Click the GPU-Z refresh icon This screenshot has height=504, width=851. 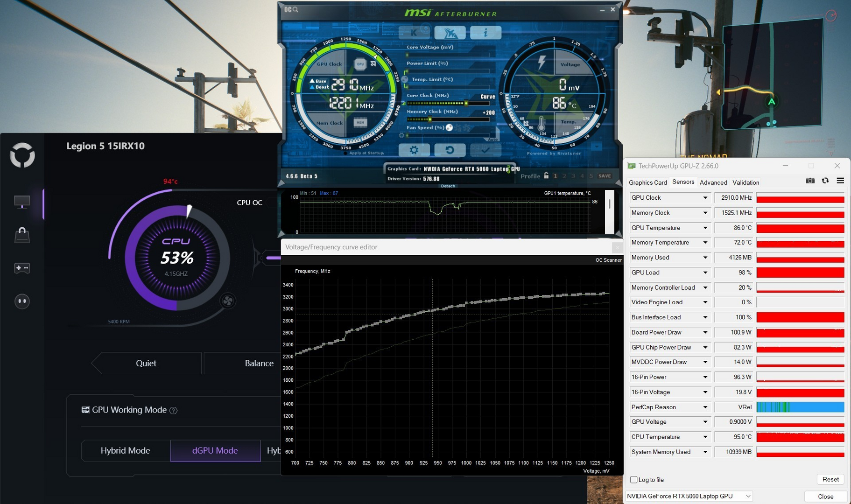coord(825,181)
